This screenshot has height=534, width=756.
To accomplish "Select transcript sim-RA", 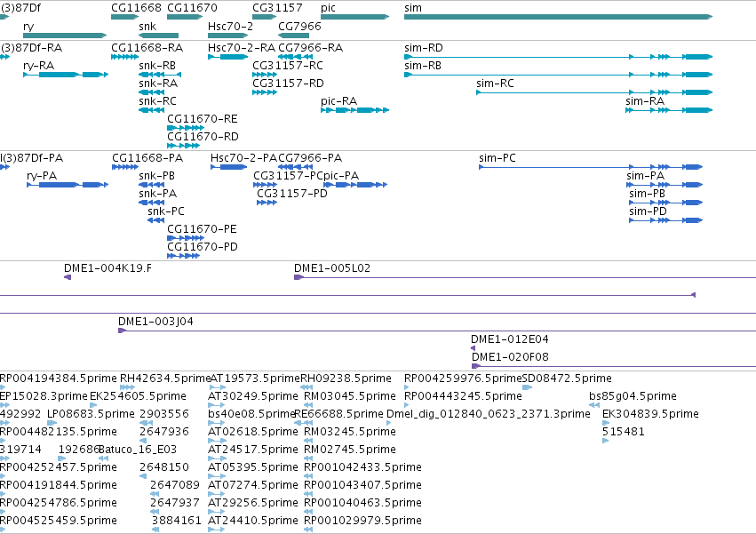I will 669,110.
